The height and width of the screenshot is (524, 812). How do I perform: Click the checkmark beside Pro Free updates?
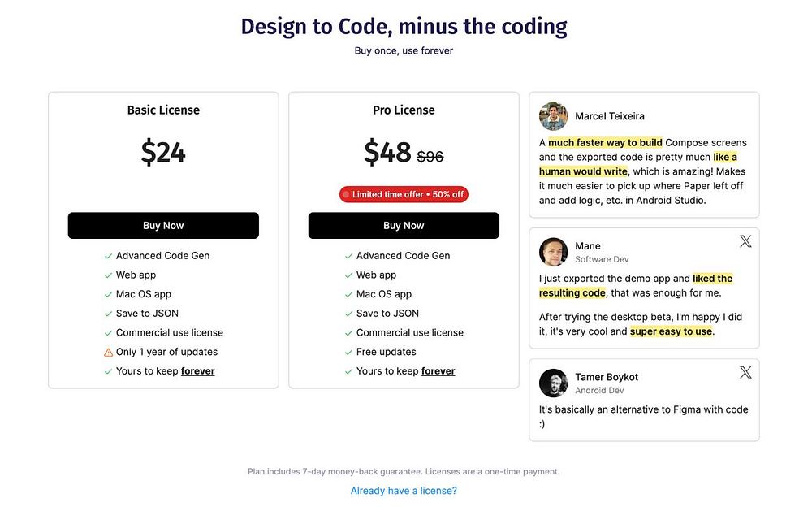pyautogui.click(x=348, y=353)
